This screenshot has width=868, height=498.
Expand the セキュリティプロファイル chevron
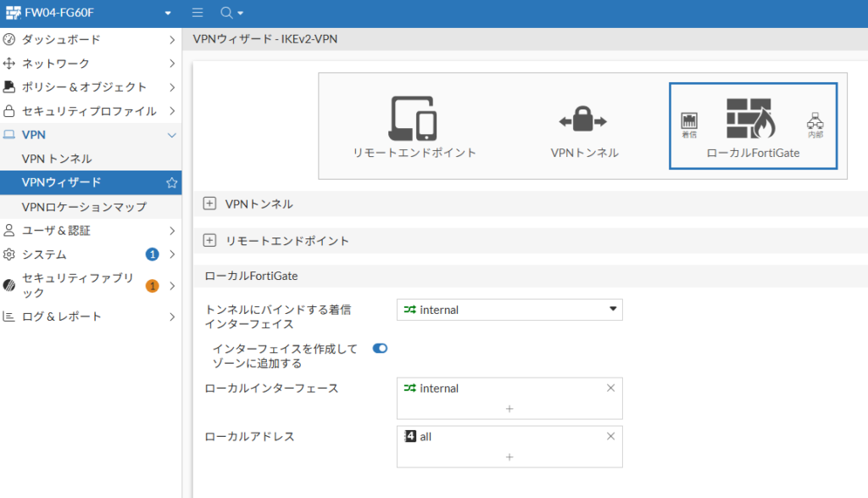coord(172,111)
